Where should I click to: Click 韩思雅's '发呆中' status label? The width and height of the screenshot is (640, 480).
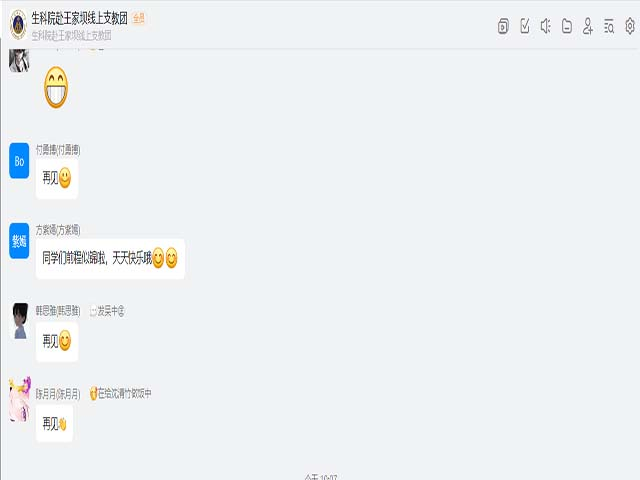tap(107, 311)
